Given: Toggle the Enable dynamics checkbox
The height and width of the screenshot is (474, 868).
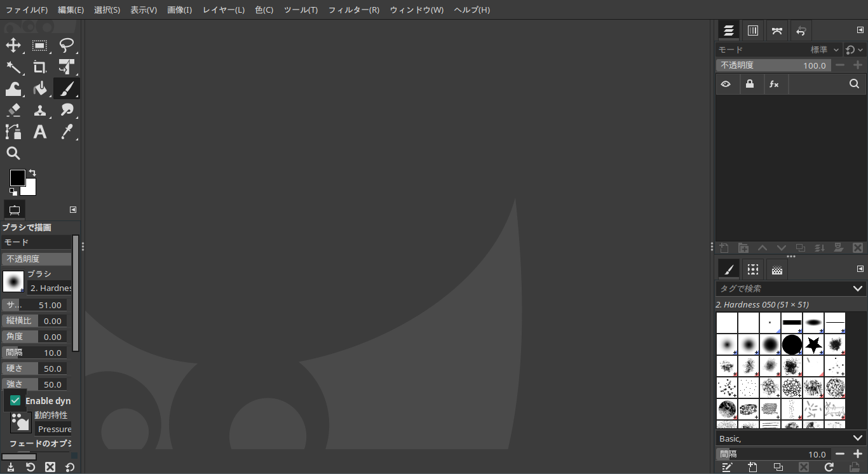Looking at the screenshot, I should coord(15,401).
